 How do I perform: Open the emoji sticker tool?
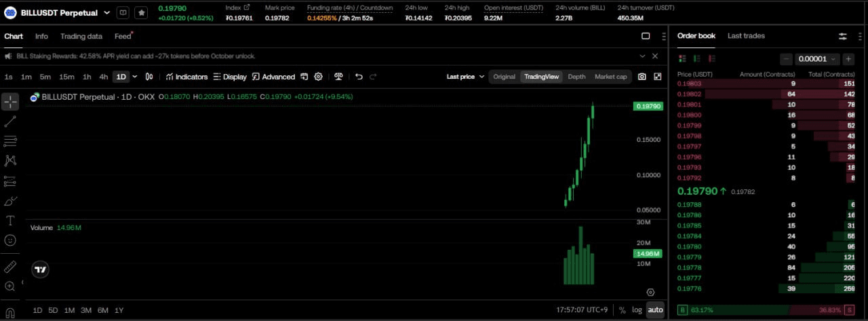coord(10,240)
